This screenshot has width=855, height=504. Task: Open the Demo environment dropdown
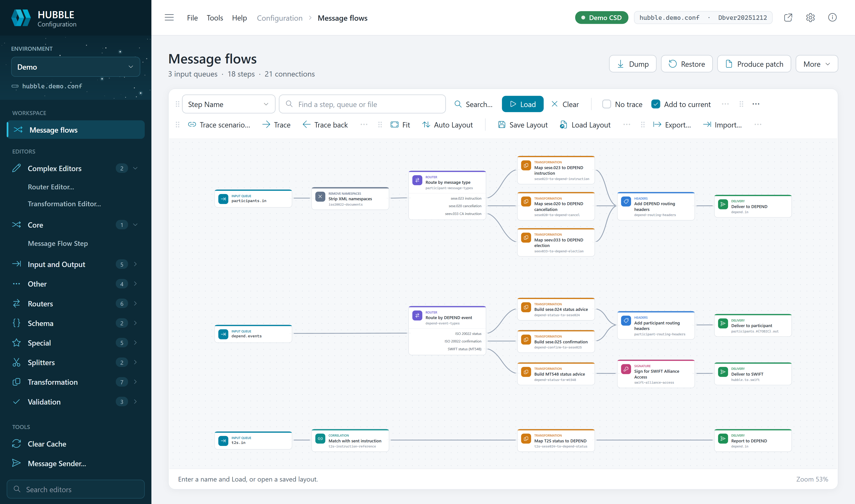(x=75, y=67)
